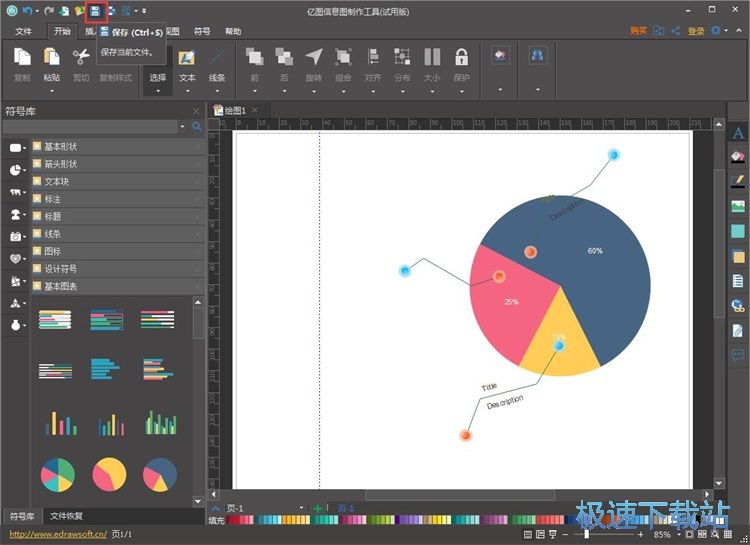Switch to the 文件恢复 tab
The width and height of the screenshot is (750, 545).
point(67,517)
